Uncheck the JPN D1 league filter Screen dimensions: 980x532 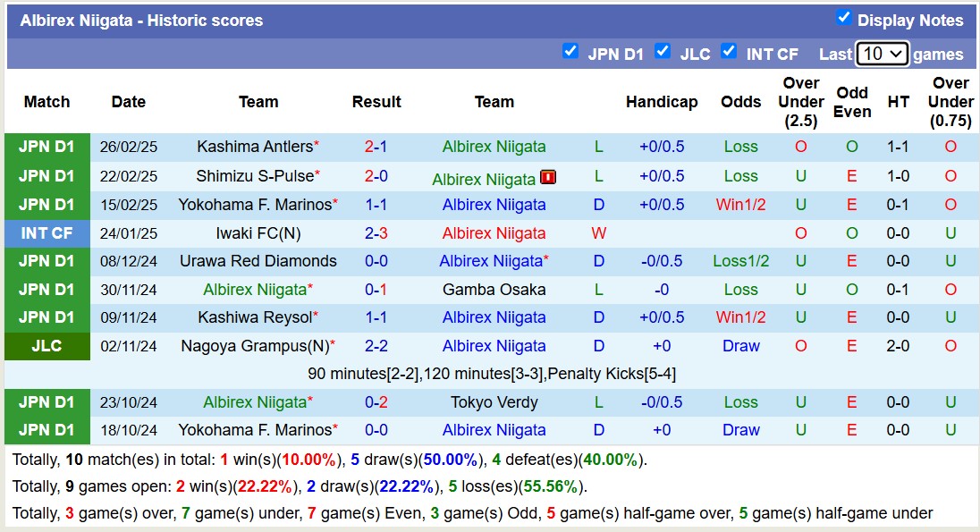(570, 52)
